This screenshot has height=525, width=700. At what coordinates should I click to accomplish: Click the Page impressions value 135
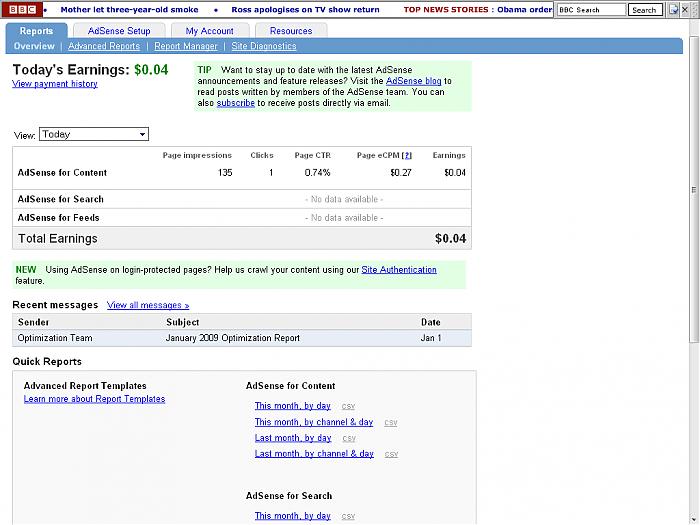click(225, 173)
